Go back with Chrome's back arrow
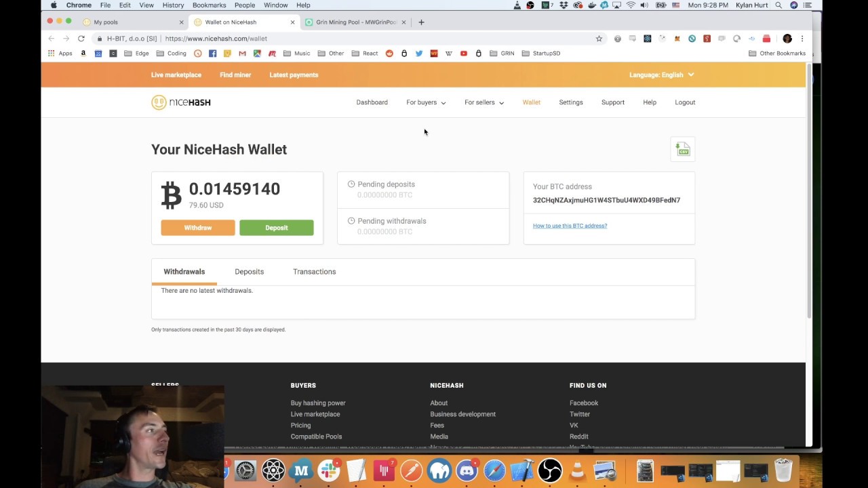868x488 pixels. (52, 39)
